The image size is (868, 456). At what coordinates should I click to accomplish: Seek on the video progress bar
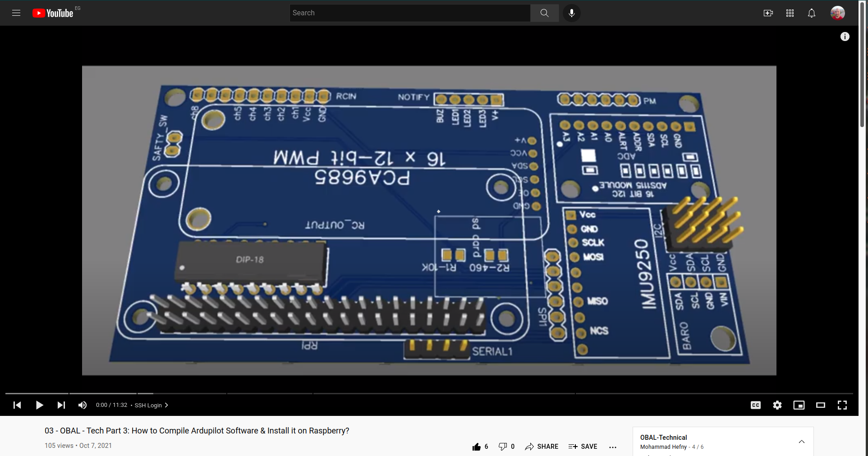coord(429,393)
